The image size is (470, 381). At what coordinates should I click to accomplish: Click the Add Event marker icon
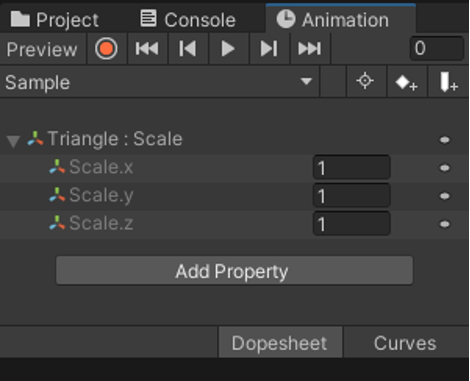coord(448,82)
